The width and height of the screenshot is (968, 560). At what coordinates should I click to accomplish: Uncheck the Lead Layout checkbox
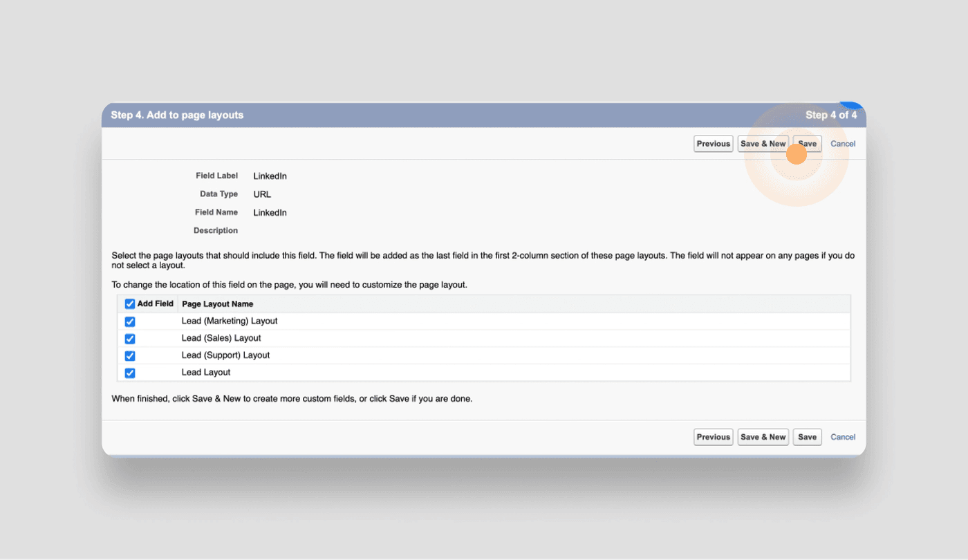[130, 373]
